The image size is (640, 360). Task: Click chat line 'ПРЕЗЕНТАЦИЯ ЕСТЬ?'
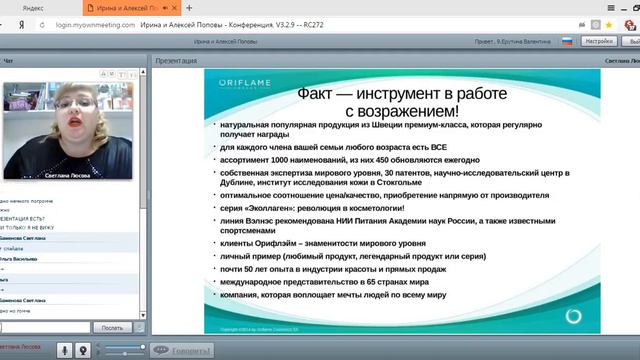tap(22, 219)
